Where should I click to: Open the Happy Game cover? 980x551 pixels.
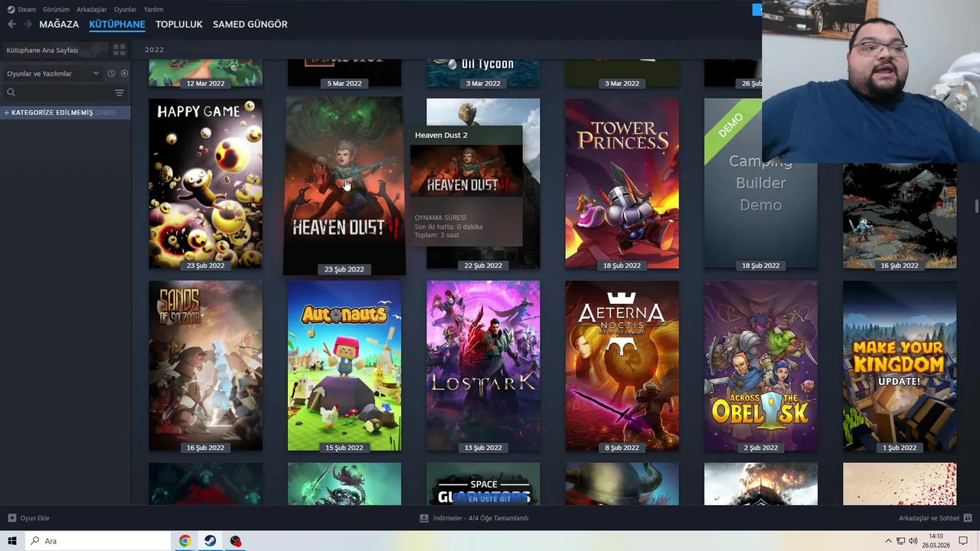[x=205, y=183]
